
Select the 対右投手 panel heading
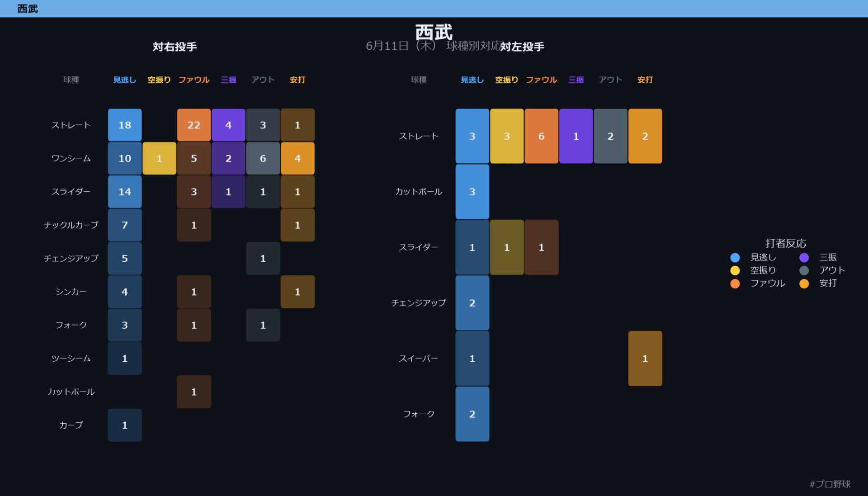(x=175, y=47)
